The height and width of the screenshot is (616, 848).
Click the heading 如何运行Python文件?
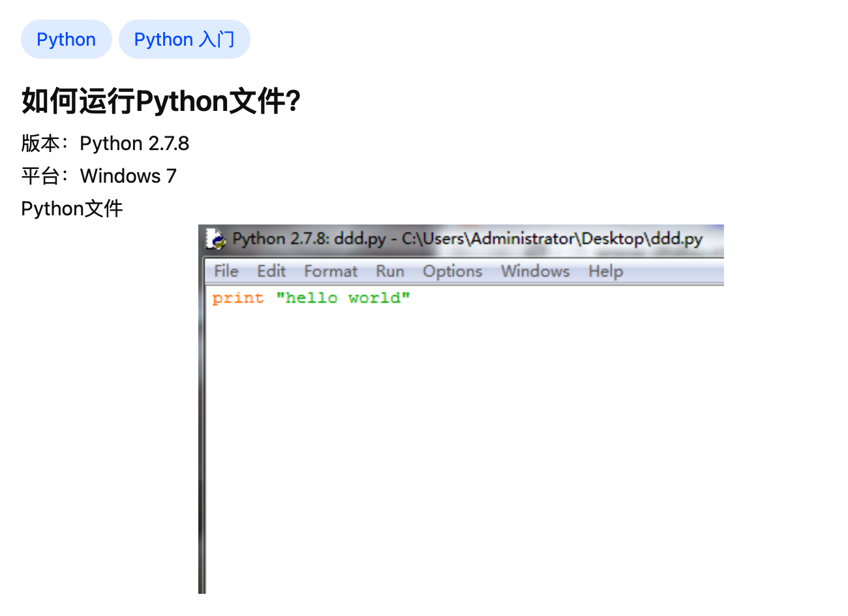(x=160, y=101)
